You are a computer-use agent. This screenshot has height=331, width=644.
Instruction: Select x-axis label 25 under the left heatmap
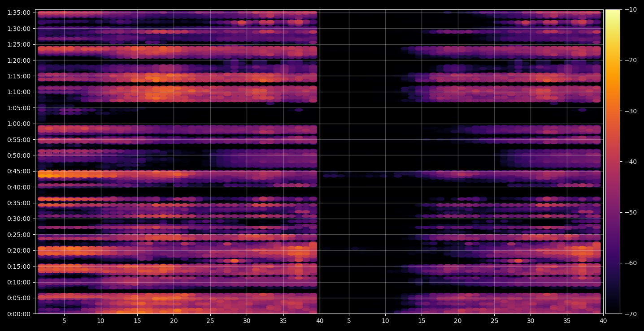click(x=210, y=321)
